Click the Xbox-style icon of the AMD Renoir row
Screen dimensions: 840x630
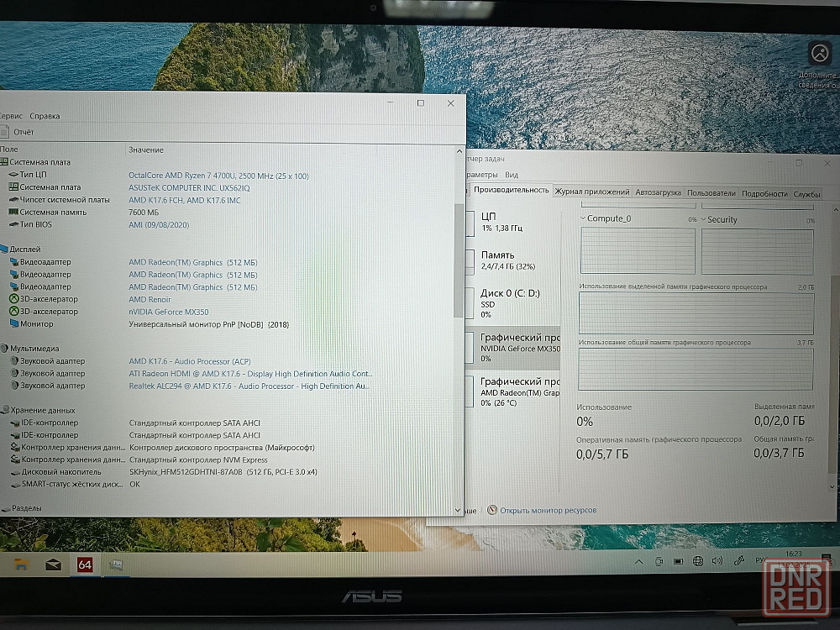coord(14,299)
